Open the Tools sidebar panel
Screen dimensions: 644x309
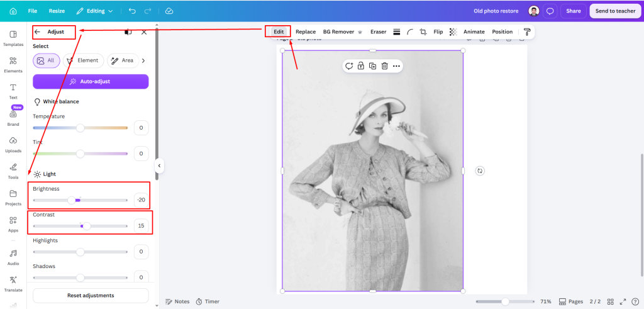click(13, 171)
